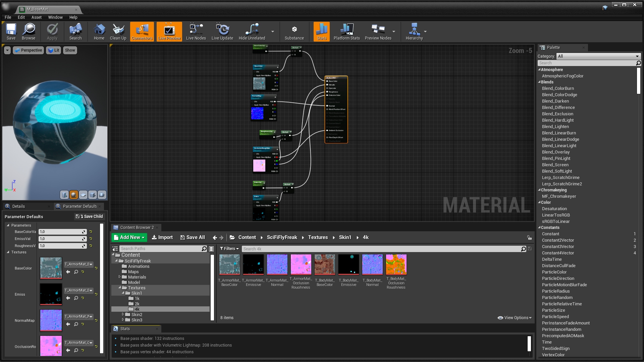Open the Substance panel
Image resolution: width=644 pixels, height=362 pixels.
pos(294,32)
